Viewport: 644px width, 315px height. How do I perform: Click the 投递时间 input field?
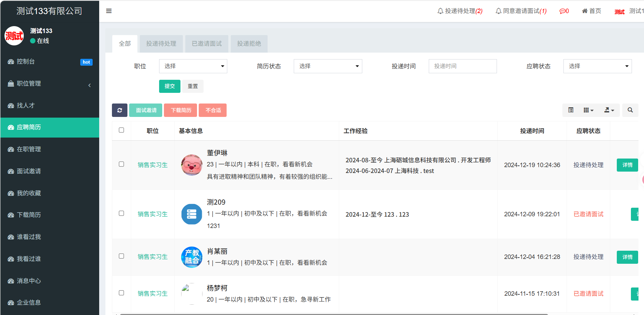(462, 66)
